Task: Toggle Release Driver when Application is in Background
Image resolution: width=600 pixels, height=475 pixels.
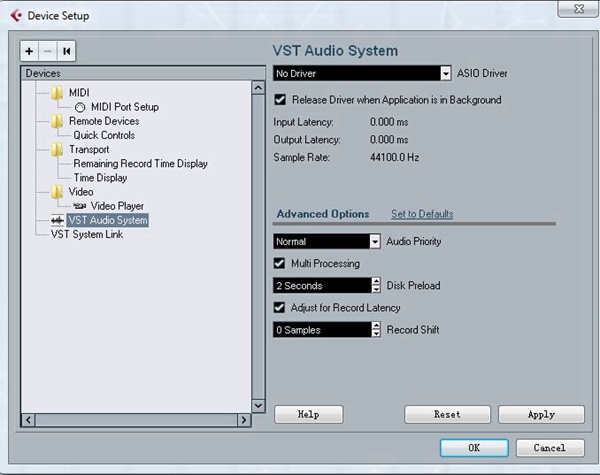Action: 280,100
